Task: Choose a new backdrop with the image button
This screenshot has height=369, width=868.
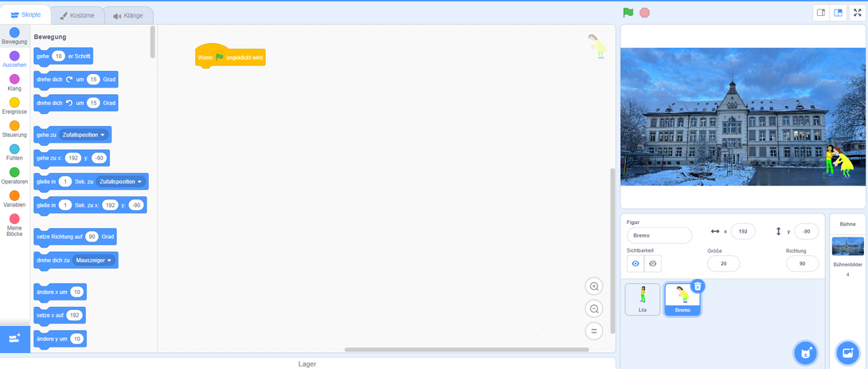Action: (x=847, y=352)
